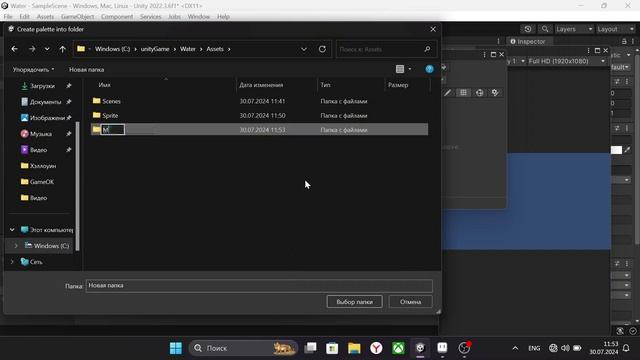Open the help question-mark icon in dialog
Viewport: 640px width, 360px height.
pyautogui.click(x=429, y=69)
